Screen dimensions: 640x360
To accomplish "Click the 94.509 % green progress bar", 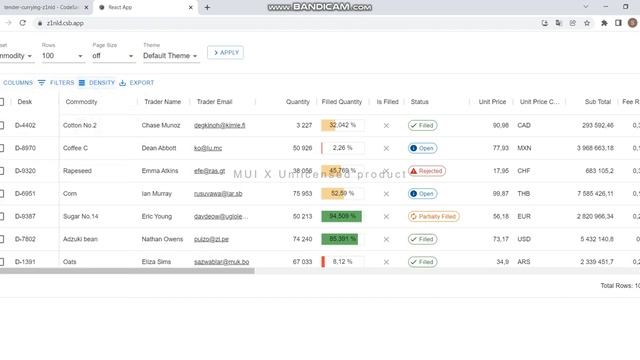I will coord(342,216).
